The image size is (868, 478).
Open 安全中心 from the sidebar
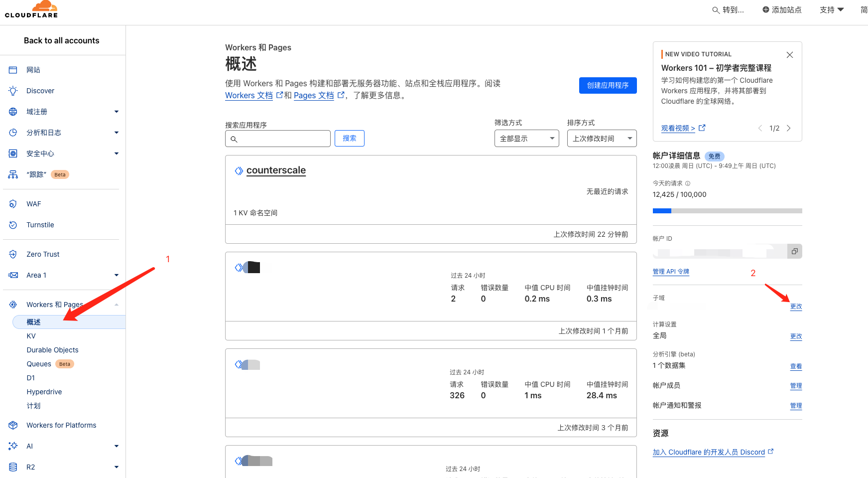click(x=42, y=154)
